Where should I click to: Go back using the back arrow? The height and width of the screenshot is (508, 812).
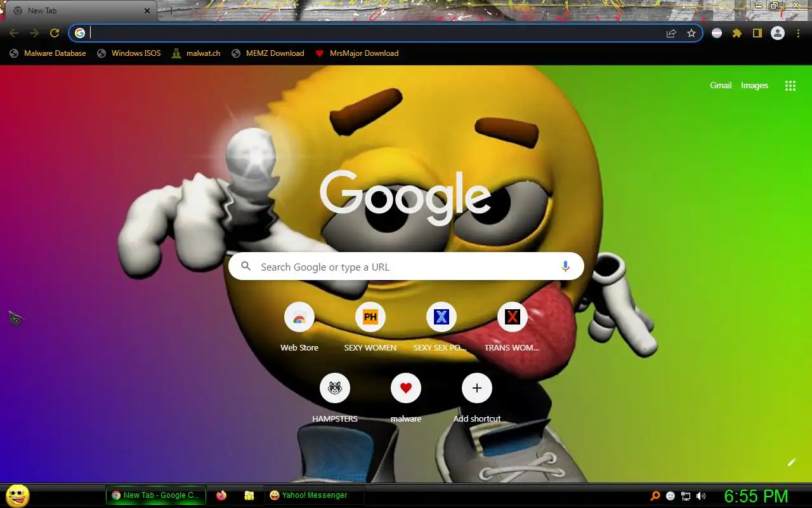14,33
